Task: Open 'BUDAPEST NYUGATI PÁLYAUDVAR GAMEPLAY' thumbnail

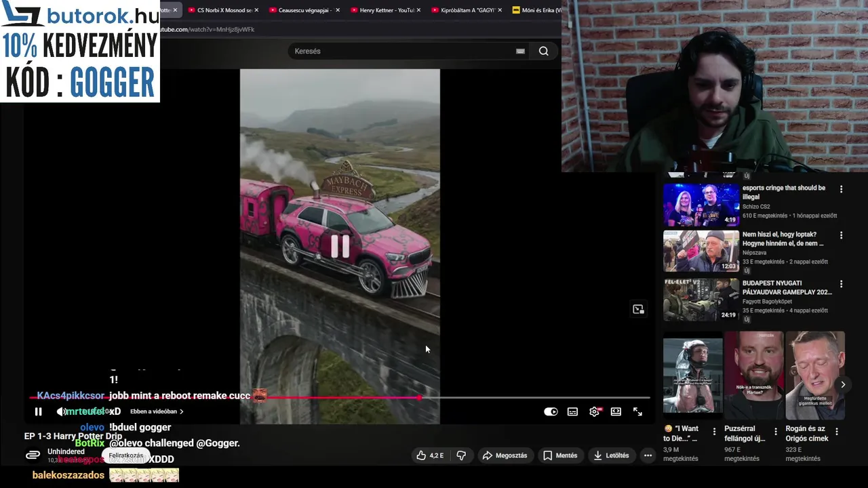Action: tap(701, 299)
